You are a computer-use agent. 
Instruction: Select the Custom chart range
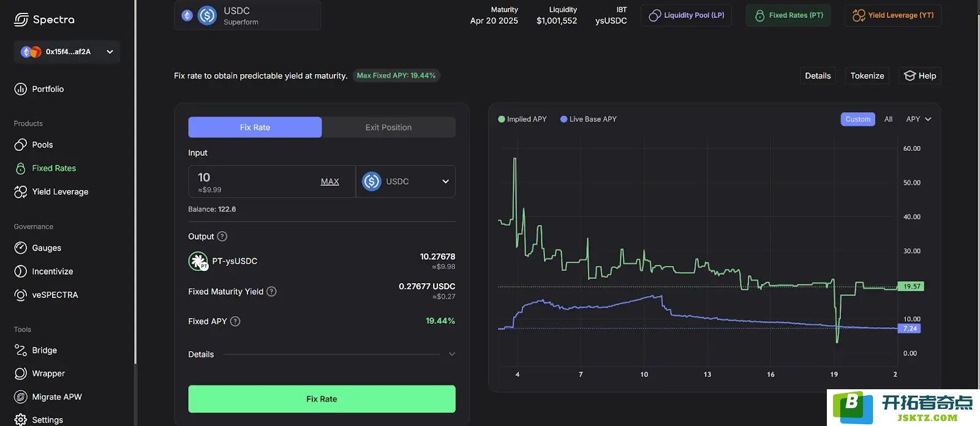coord(858,119)
